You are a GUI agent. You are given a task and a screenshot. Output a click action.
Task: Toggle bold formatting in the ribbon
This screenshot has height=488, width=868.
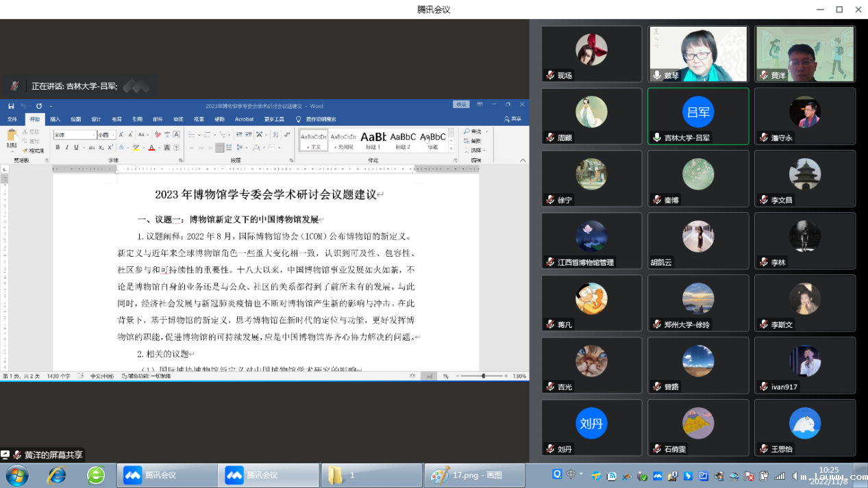pyautogui.click(x=58, y=147)
